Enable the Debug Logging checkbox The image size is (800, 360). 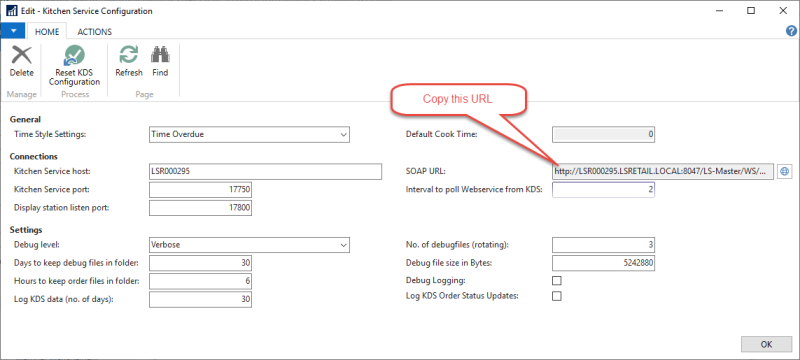(x=557, y=280)
